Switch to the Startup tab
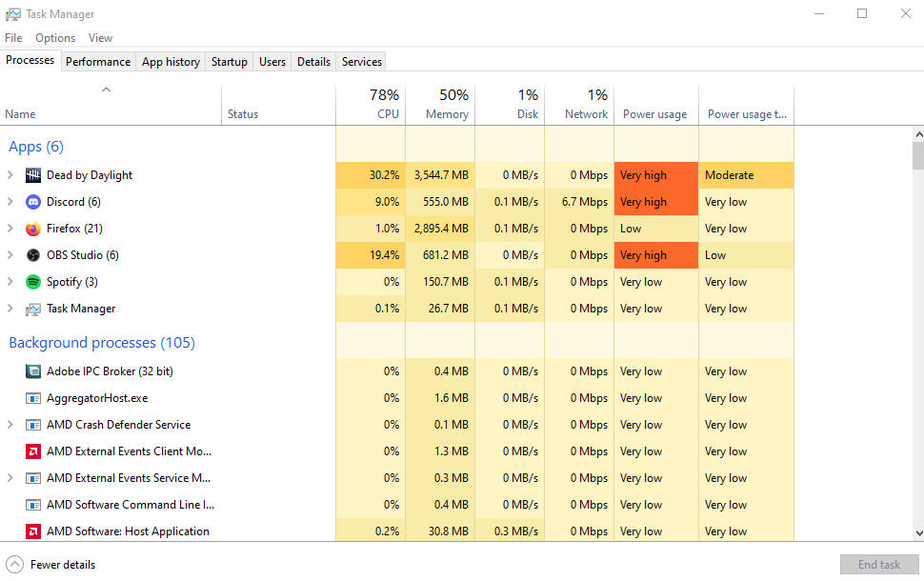924x581 pixels. pyautogui.click(x=230, y=62)
